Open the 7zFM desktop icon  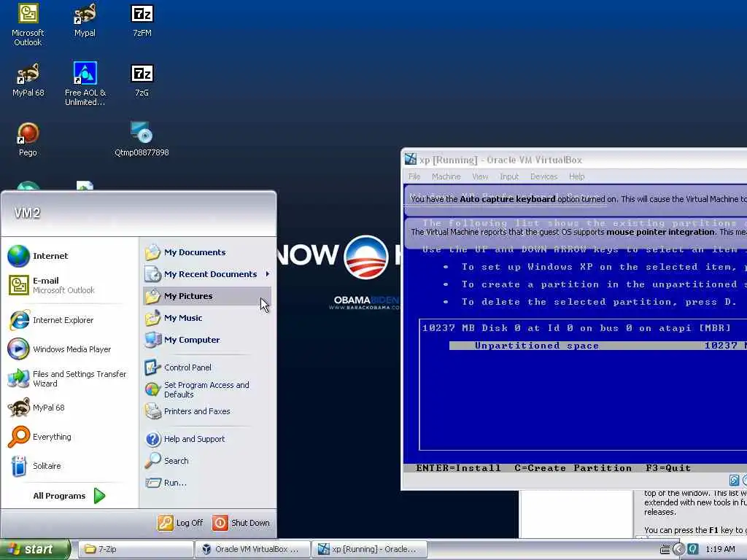point(142,21)
